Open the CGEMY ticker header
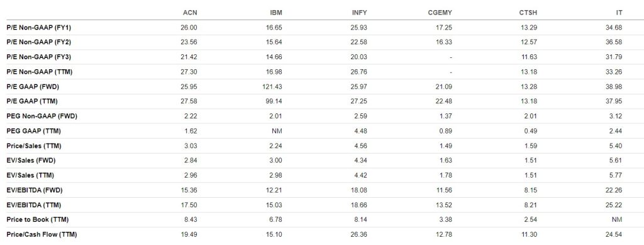Screen dimensions: 644x245 click(440, 13)
